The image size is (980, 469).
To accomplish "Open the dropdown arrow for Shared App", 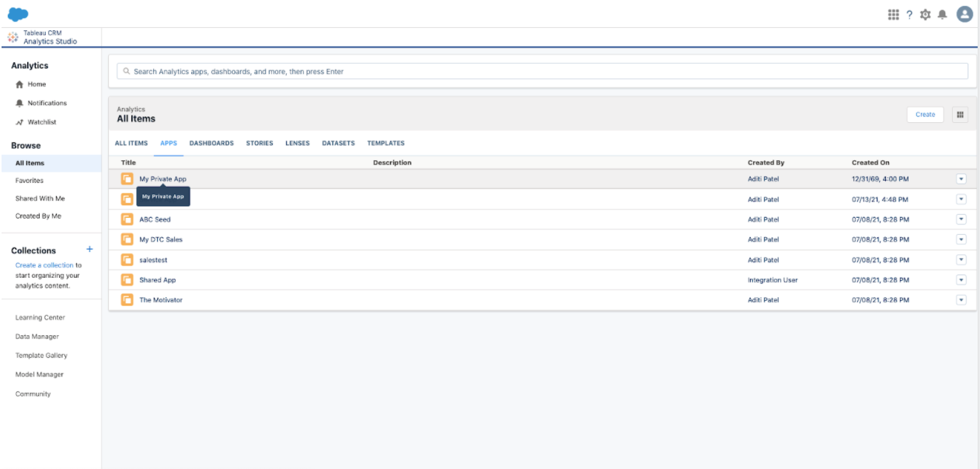I will point(961,280).
